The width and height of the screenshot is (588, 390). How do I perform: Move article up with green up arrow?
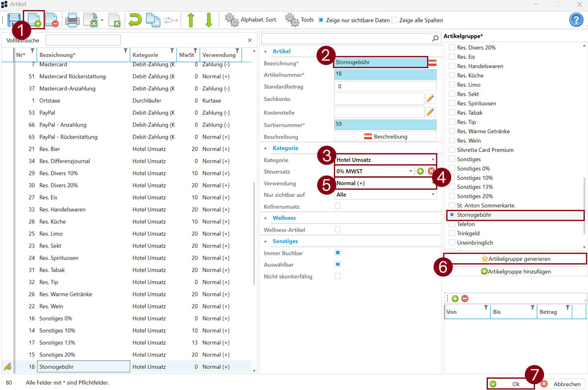pyautogui.click(x=191, y=20)
